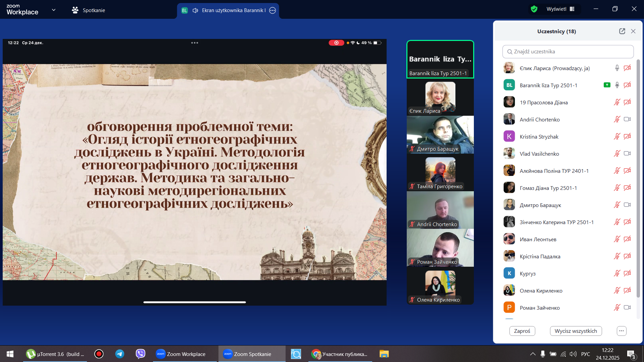This screenshot has width=644, height=362.
Task: Toggle Vlad Vasilchenko's camera icon
Action: 627,154
